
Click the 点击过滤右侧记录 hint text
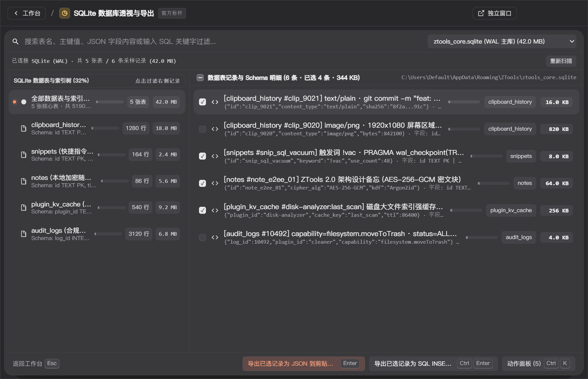point(157,81)
